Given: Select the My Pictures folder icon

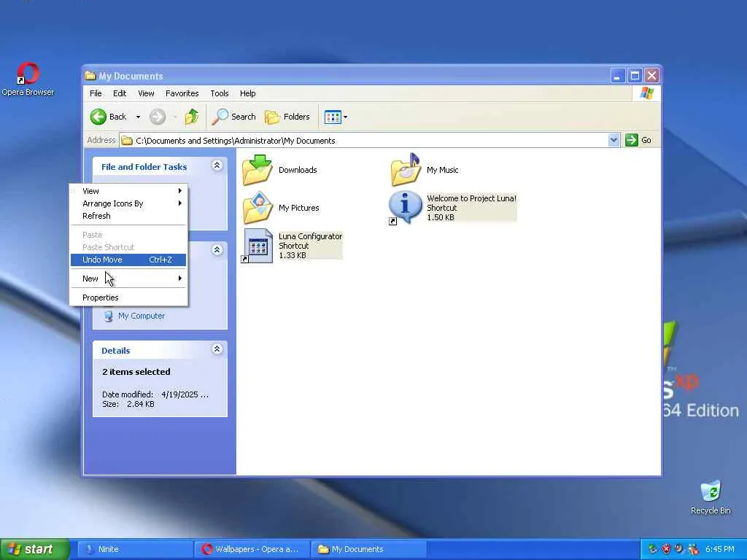Looking at the screenshot, I should pos(258,208).
